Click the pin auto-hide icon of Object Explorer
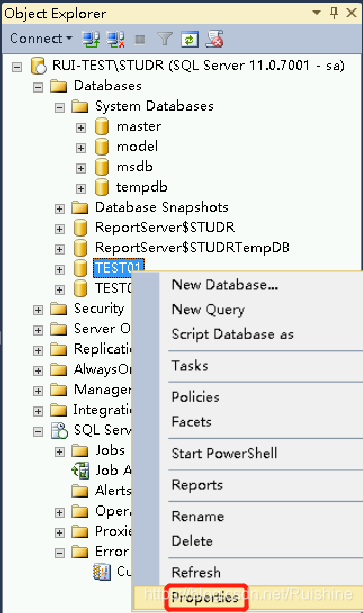This screenshot has width=363, height=613. point(334,13)
